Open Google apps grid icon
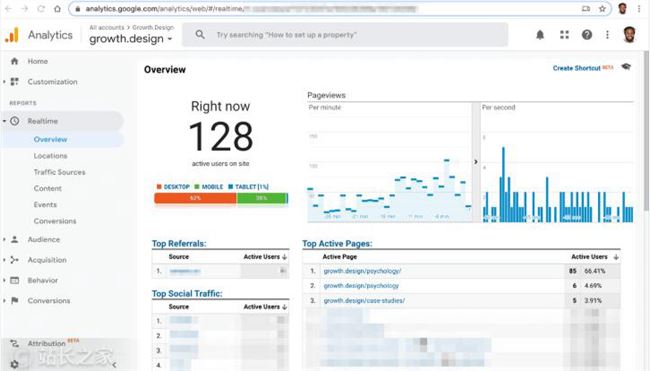650x371 pixels. point(564,35)
